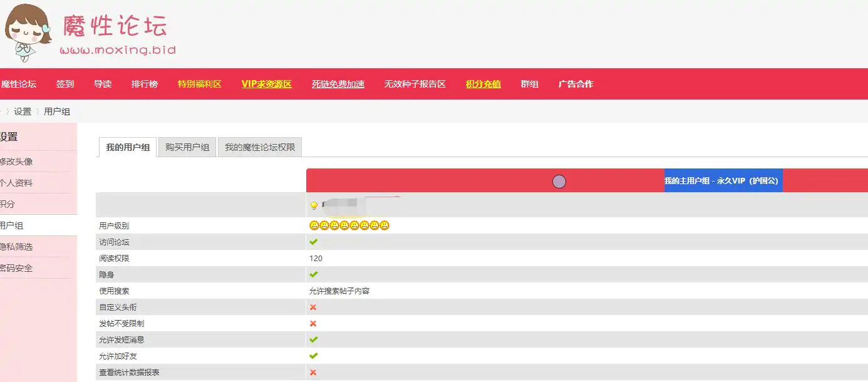The image size is (868, 382).
Task: Click 用户组 in the breadcrumb
Action: tap(57, 111)
